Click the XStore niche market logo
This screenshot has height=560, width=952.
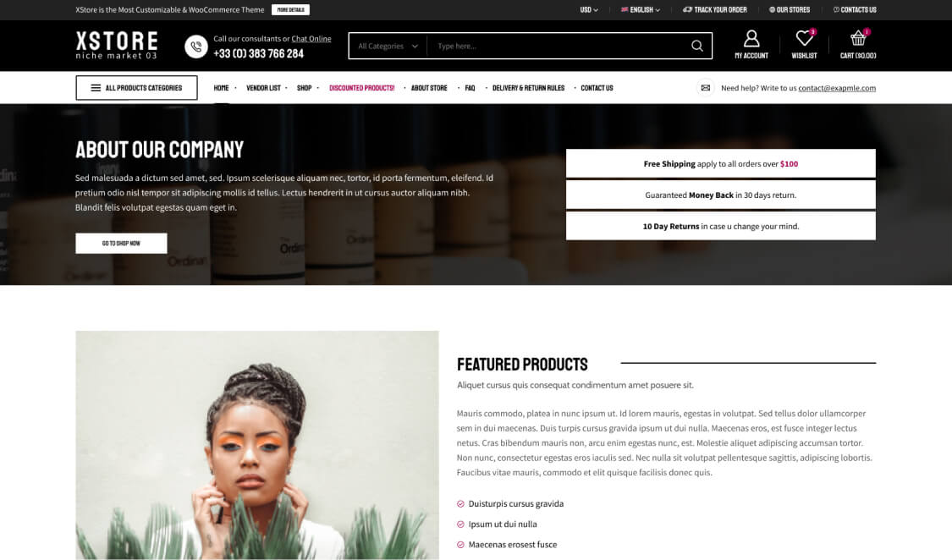click(x=117, y=45)
